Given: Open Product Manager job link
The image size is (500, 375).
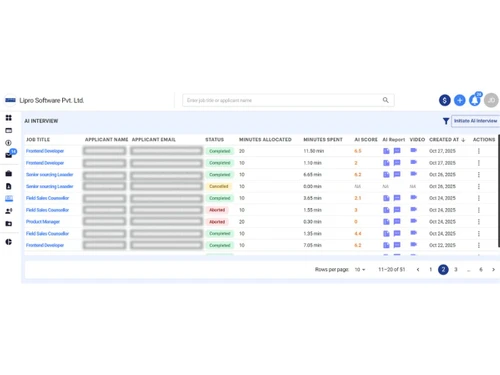Looking at the screenshot, I should pos(43,222).
